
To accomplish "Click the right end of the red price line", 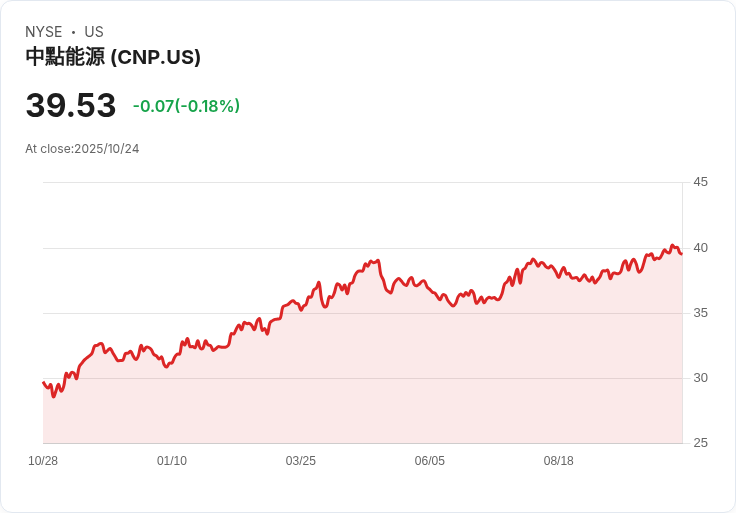I will [x=681, y=253].
